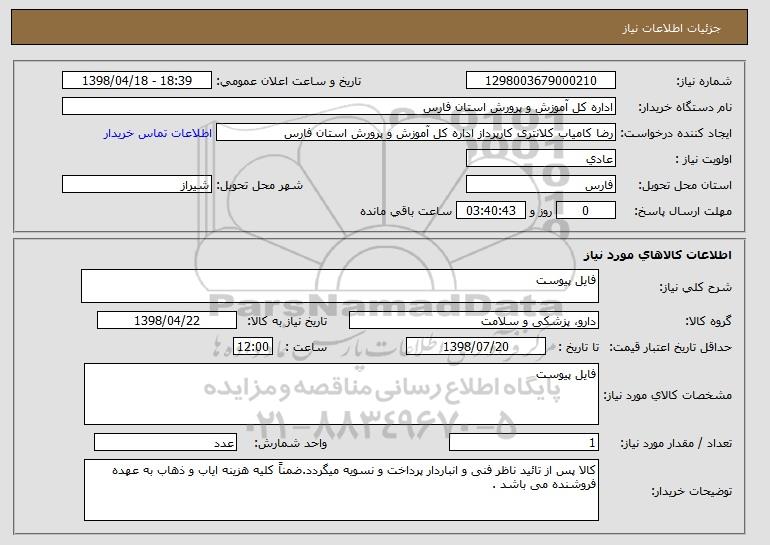Click the label ایجاد کننده درخواست
770x545 pixels.
(x=676, y=134)
